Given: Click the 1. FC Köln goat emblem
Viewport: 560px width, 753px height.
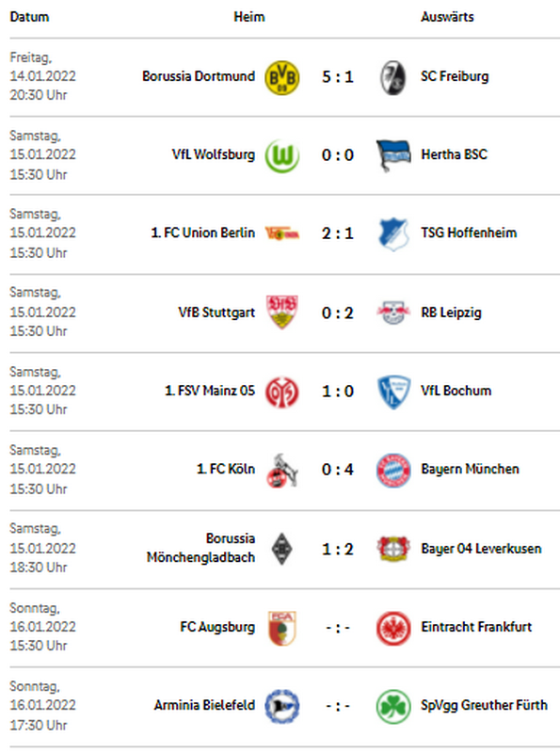Looking at the screenshot, I should (x=282, y=470).
